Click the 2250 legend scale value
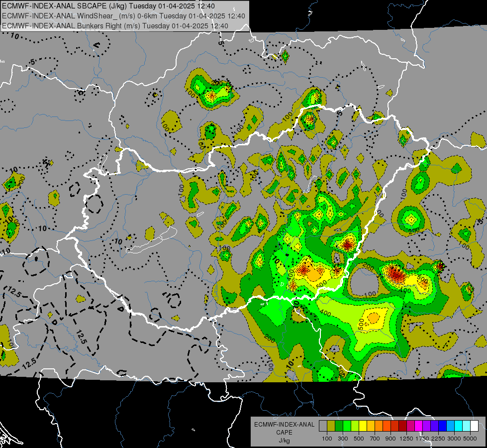The image size is (487, 448). point(439,439)
